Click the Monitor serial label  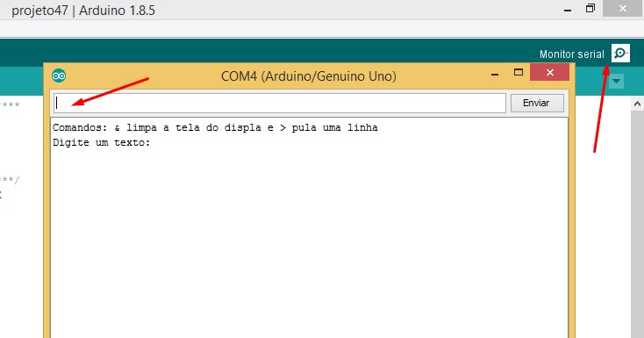[572, 54]
